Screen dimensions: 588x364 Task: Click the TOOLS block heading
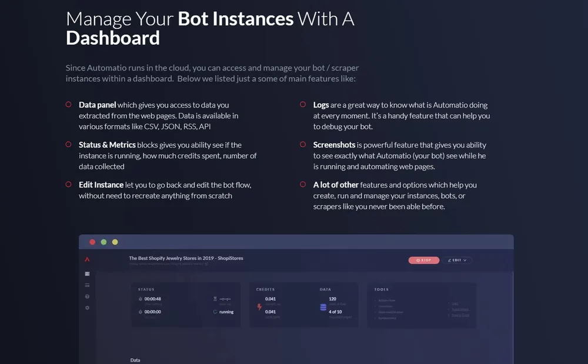(382, 289)
